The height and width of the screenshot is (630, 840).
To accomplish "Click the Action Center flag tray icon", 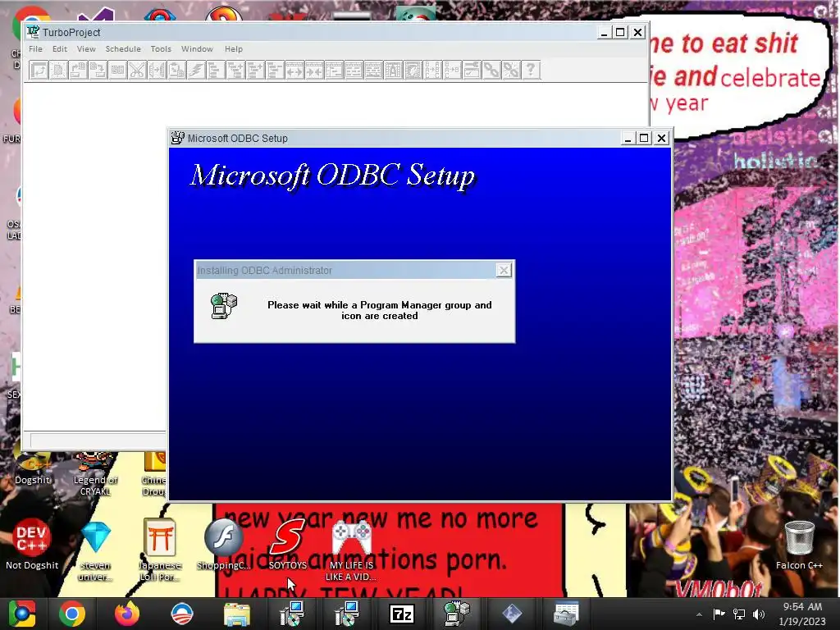I will coord(719,614).
